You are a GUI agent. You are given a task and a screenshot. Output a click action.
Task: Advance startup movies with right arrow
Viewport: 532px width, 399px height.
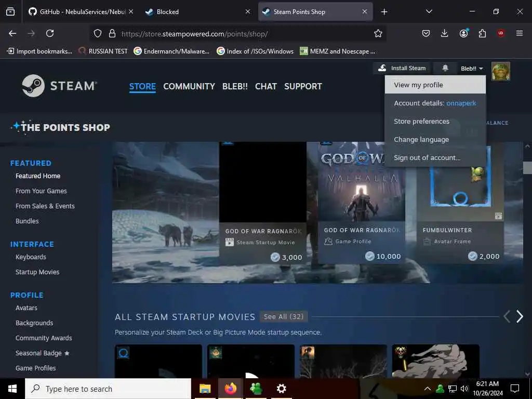[x=520, y=316]
